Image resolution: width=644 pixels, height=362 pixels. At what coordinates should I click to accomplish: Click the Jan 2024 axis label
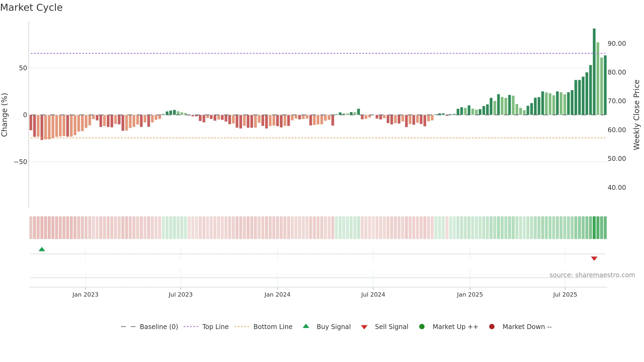point(277,295)
